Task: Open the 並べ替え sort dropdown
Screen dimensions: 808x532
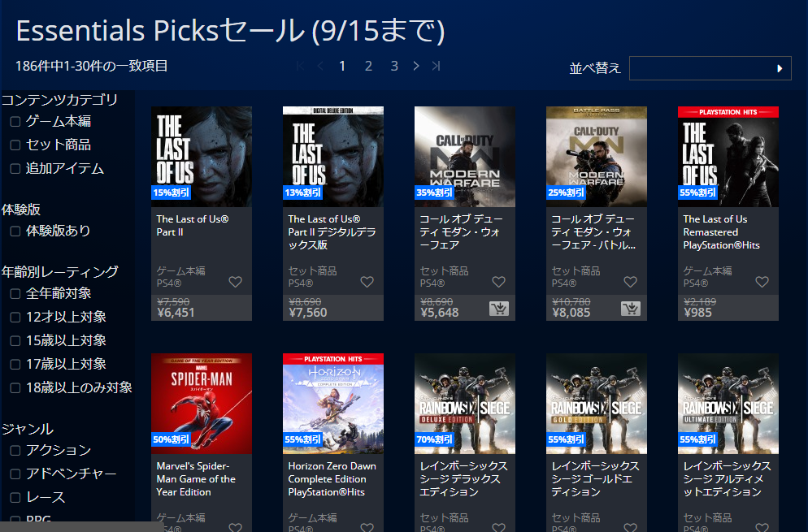Action: [710, 68]
